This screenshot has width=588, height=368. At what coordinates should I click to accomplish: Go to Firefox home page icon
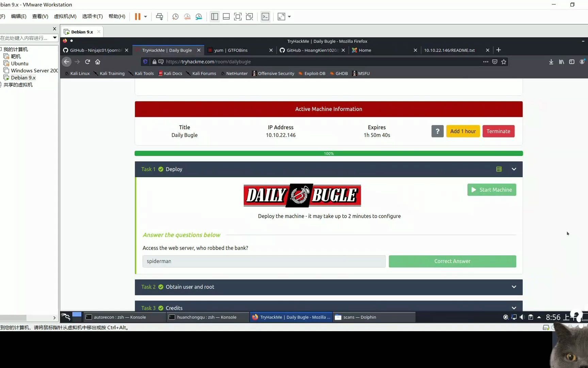tap(98, 62)
